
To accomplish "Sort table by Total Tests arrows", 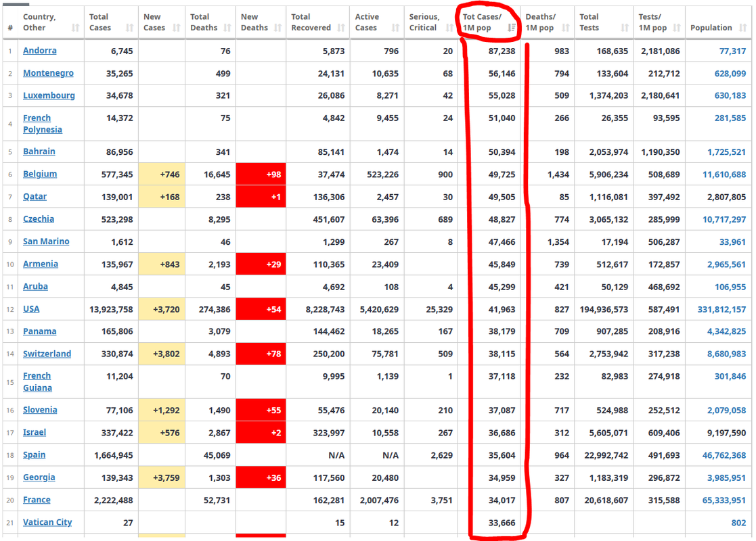I will (x=625, y=28).
